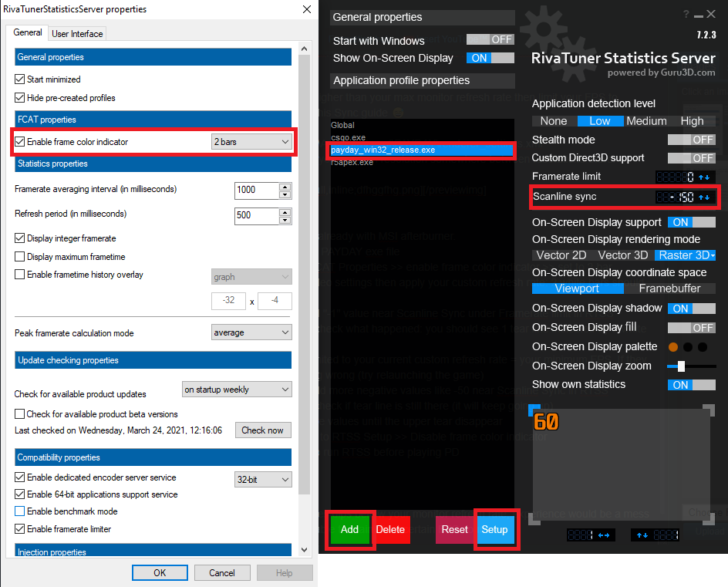Set detection level to High
This screenshot has width=728, height=587.
693,121
